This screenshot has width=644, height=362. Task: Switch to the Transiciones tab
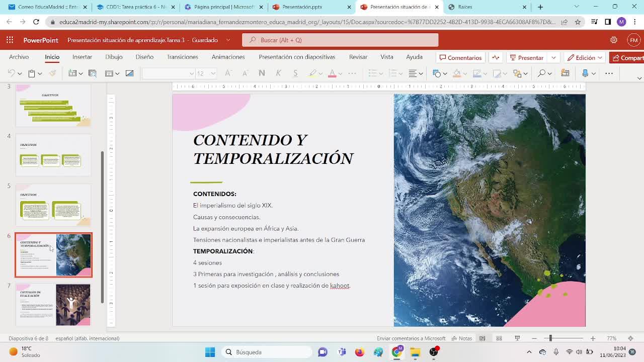pos(182,57)
